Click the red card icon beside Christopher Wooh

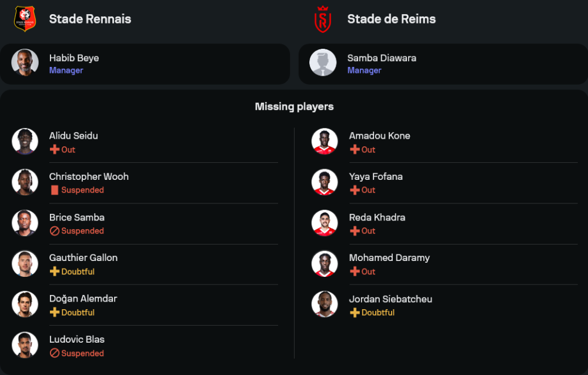[x=55, y=190]
